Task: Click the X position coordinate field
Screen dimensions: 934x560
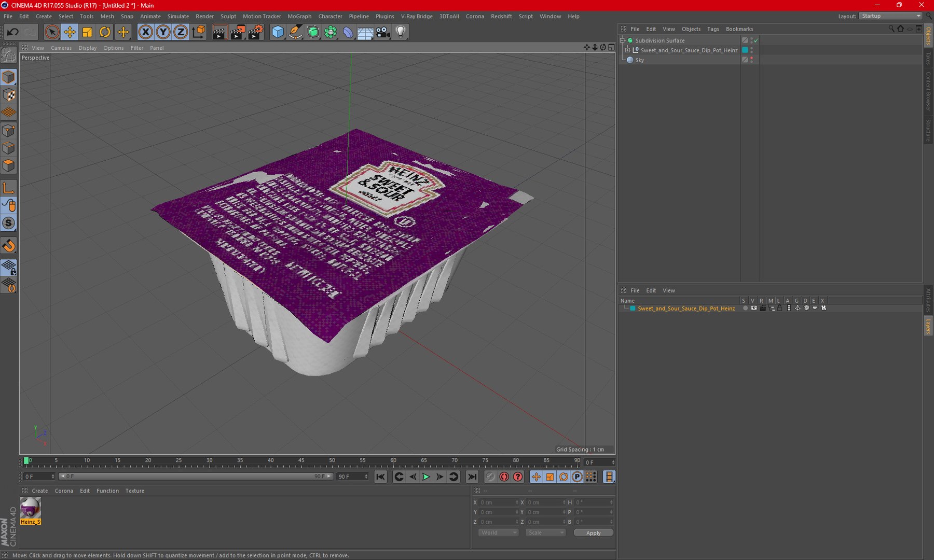Action: 498,502
